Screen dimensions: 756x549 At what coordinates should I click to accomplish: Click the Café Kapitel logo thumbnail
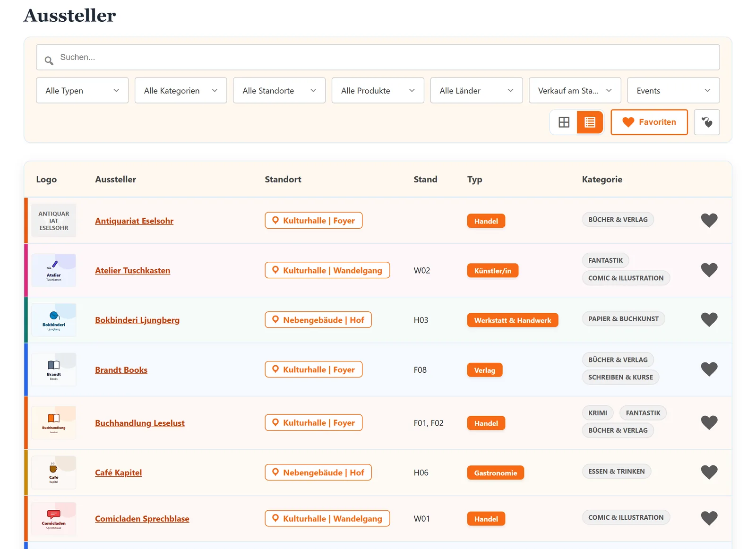54,472
